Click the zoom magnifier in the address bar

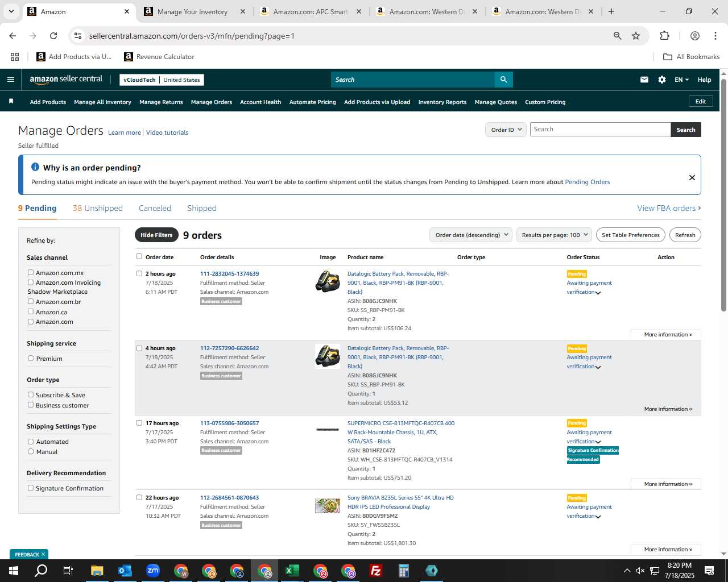618,36
